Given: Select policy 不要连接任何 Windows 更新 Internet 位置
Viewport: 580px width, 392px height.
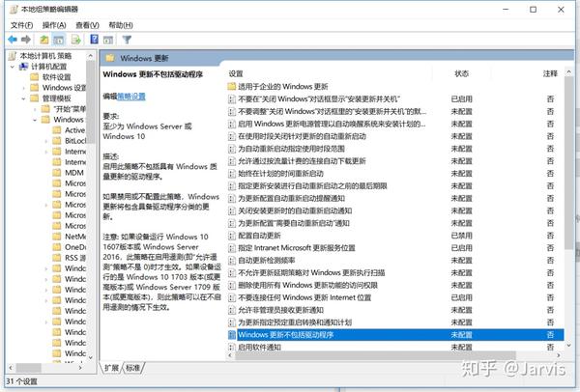Looking at the screenshot, I should (x=304, y=297).
